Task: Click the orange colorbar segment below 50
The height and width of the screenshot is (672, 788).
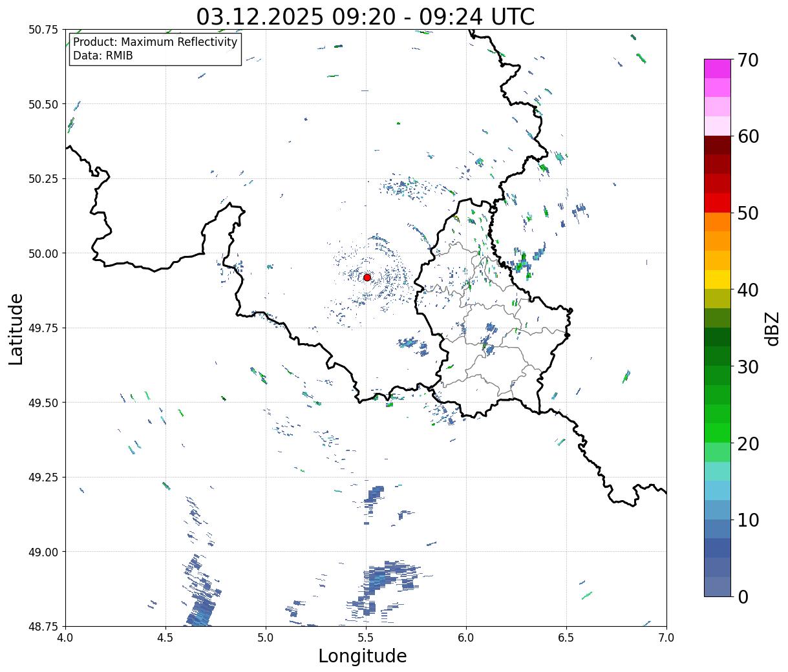Action: click(x=718, y=222)
